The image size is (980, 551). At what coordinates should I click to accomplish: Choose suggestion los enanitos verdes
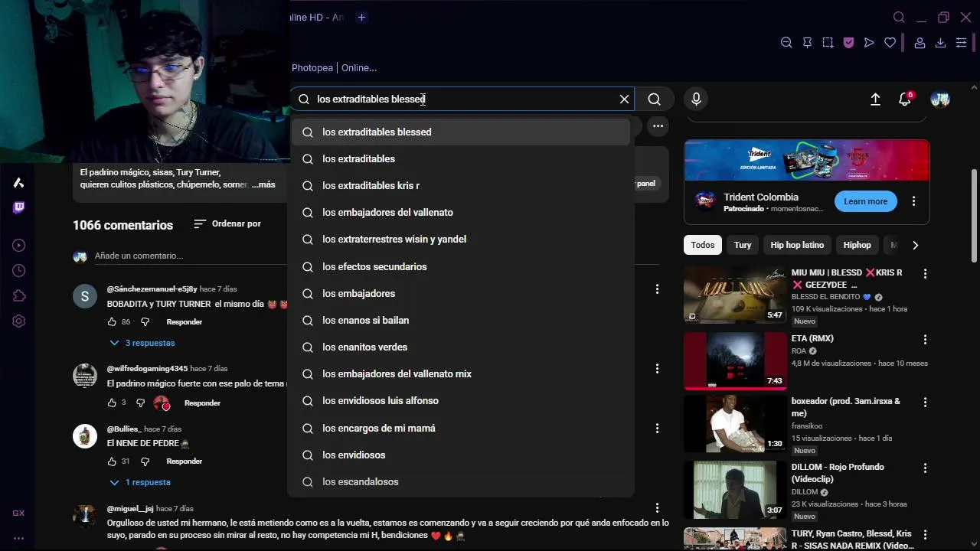point(460,347)
